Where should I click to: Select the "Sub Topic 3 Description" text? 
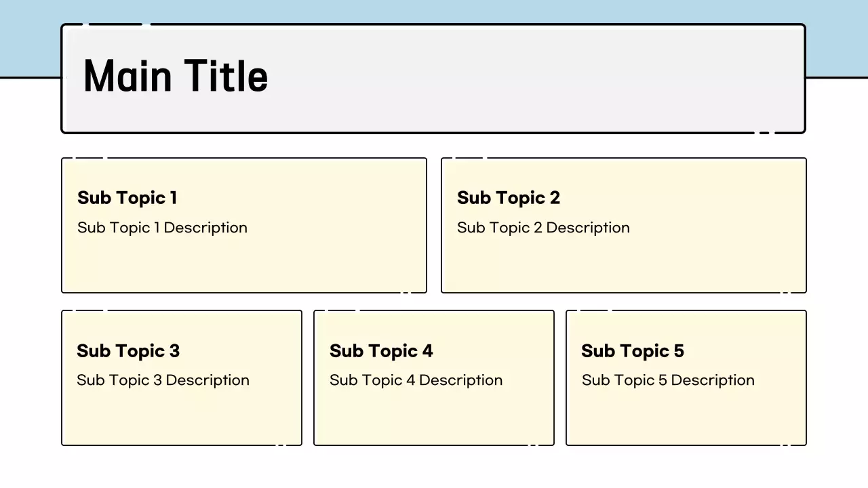coord(163,380)
